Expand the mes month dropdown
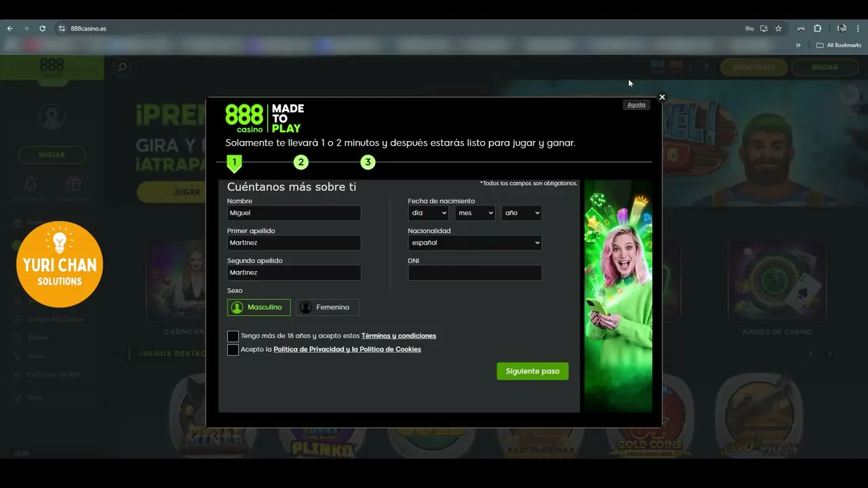Image resolution: width=868 pixels, height=488 pixels. pos(475,213)
